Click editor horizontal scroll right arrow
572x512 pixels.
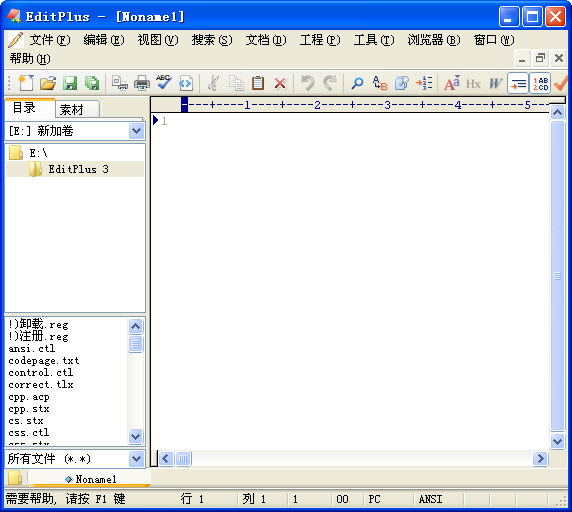click(540, 458)
